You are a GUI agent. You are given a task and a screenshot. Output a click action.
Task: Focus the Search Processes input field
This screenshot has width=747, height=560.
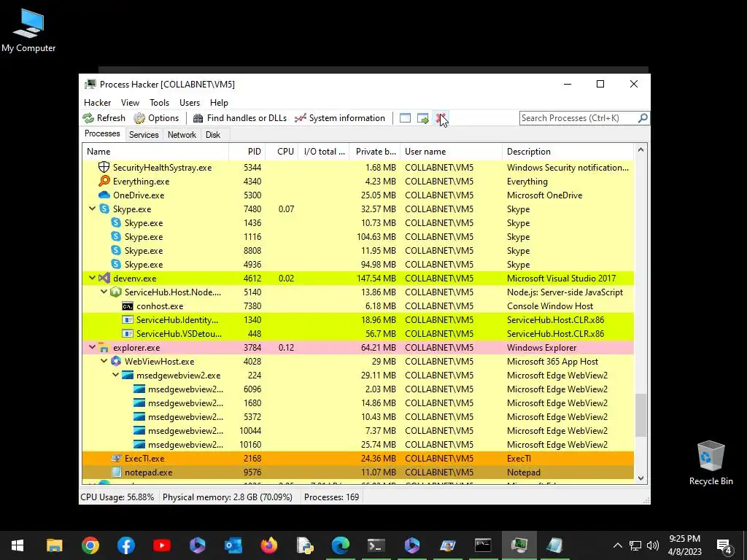(578, 117)
